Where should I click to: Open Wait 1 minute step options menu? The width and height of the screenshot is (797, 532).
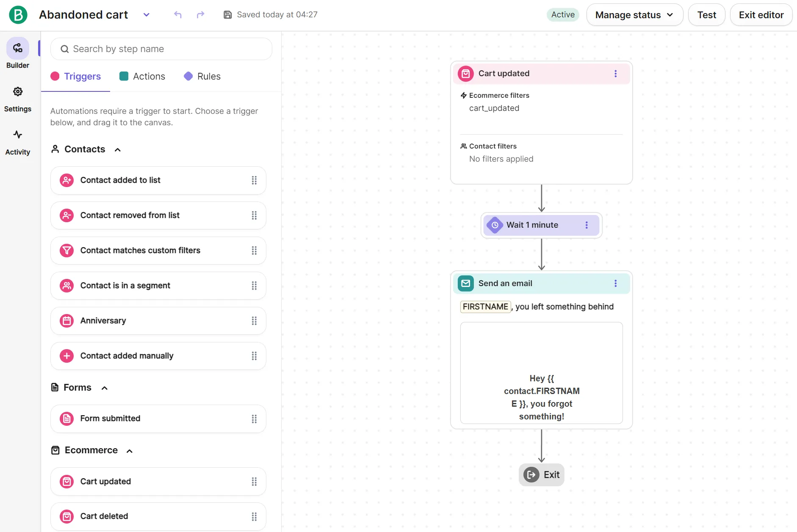click(x=587, y=225)
